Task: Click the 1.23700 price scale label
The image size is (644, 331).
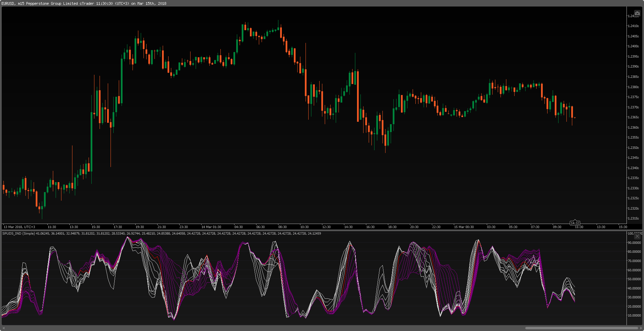Action: [633, 107]
